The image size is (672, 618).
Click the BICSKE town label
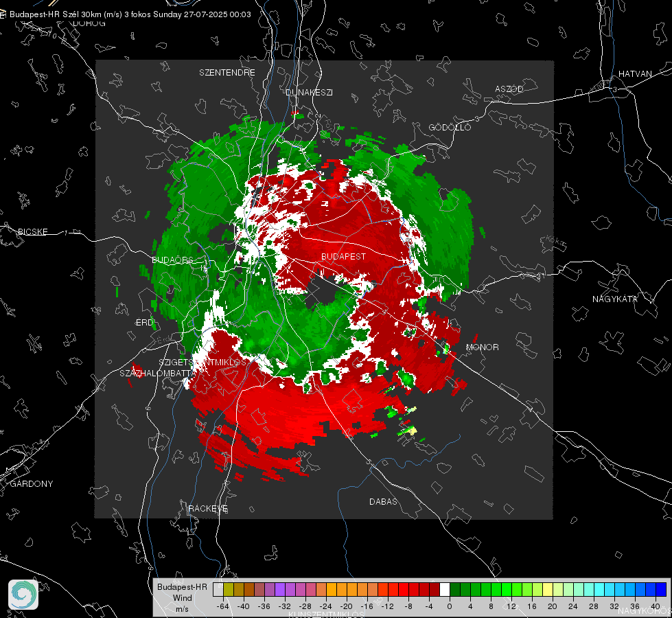[x=32, y=231]
